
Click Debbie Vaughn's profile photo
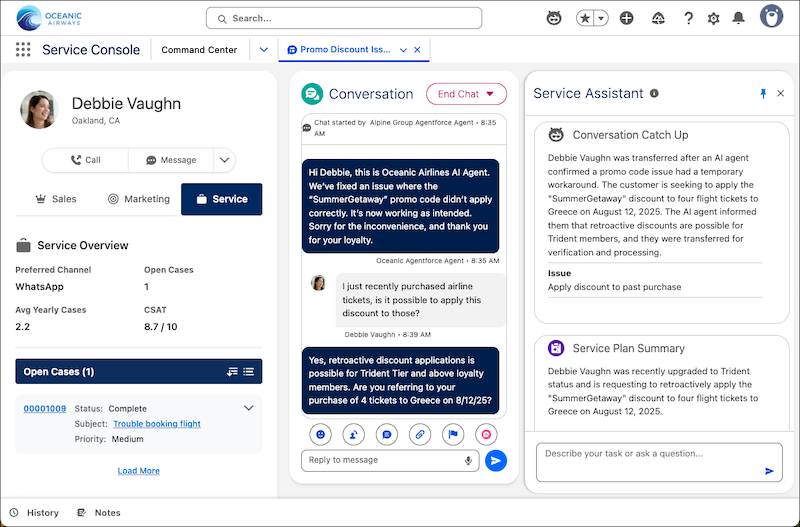point(39,110)
